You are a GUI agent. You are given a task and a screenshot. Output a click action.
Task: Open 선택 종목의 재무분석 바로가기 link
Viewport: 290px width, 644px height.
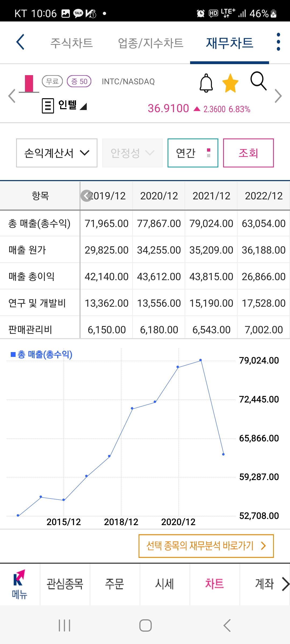(206, 546)
